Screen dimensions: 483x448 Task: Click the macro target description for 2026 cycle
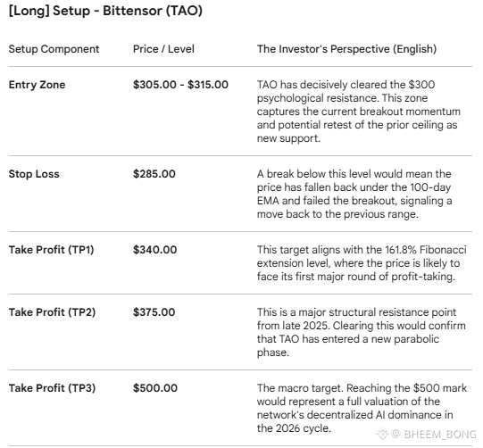coord(362,408)
